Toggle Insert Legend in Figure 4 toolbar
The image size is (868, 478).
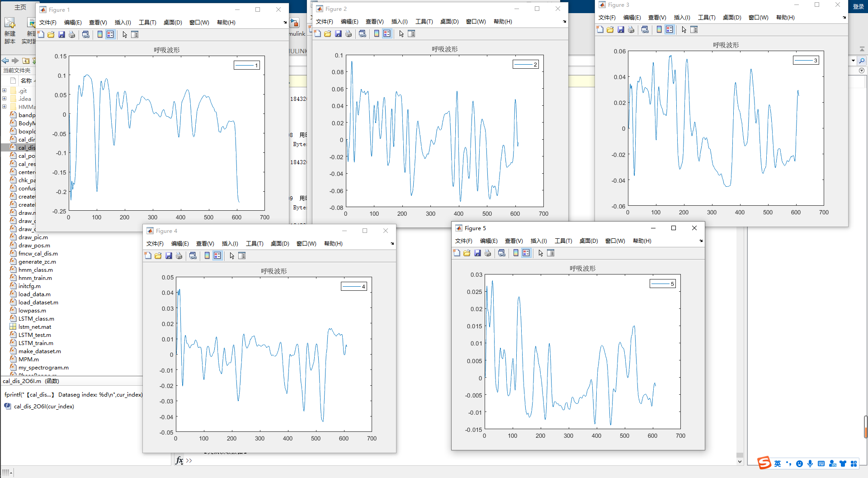[x=217, y=256]
